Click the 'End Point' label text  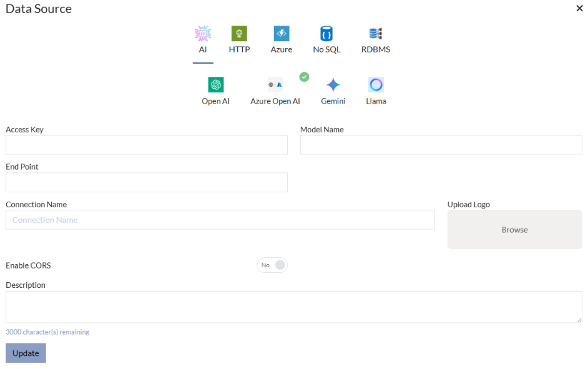[x=22, y=167]
